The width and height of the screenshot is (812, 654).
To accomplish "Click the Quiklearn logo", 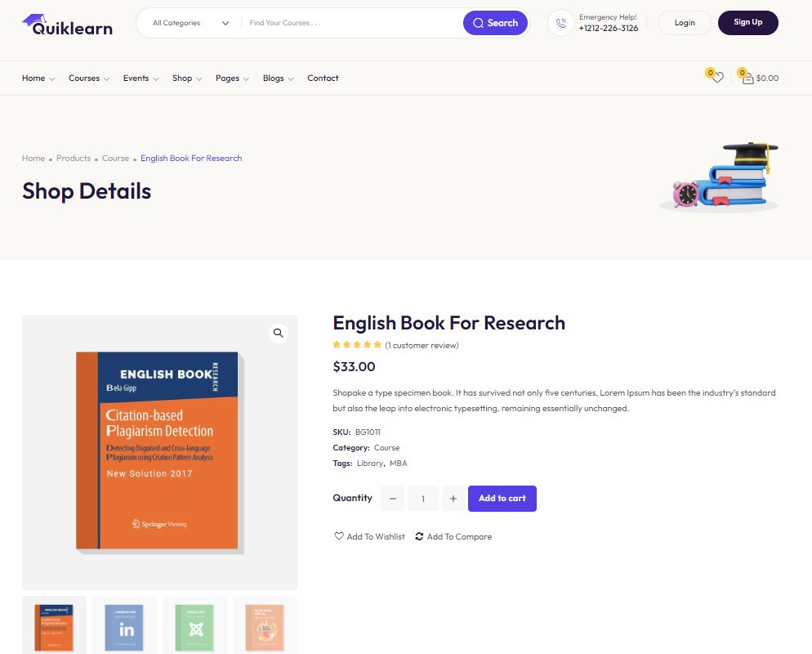I will pyautogui.click(x=67, y=25).
